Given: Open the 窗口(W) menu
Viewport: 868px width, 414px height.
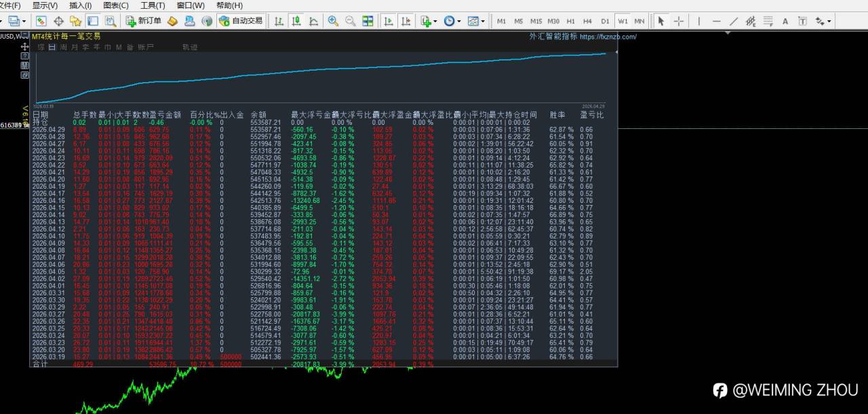Looking at the screenshot, I should point(191,5).
